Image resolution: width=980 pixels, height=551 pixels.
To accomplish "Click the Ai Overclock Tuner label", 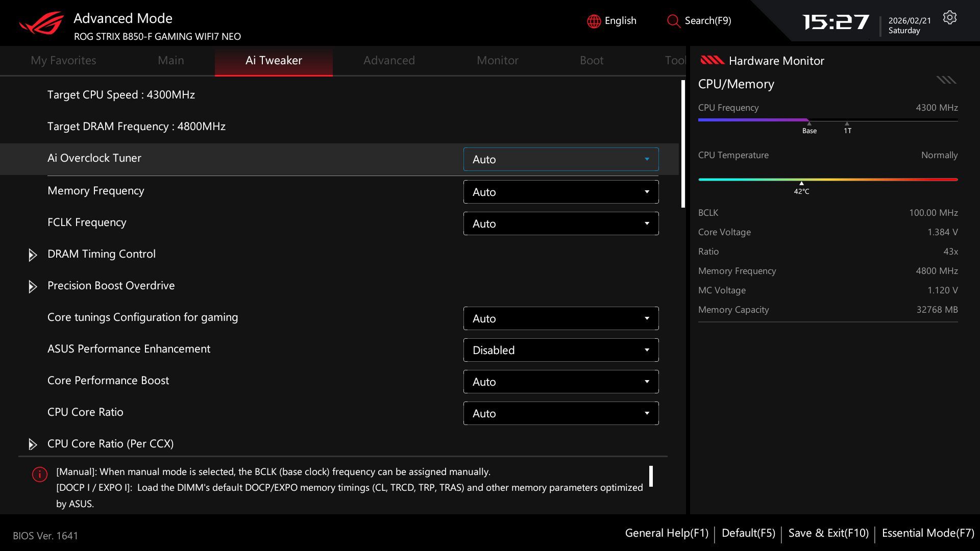I will click(94, 158).
